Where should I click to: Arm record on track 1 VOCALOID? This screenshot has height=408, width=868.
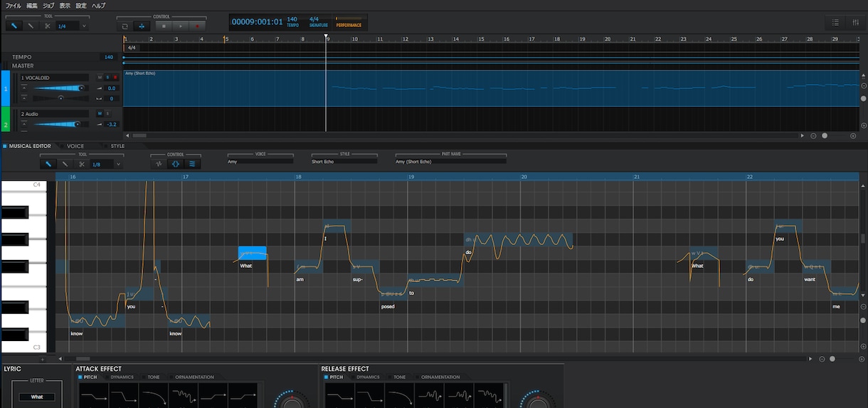coord(115,77)
